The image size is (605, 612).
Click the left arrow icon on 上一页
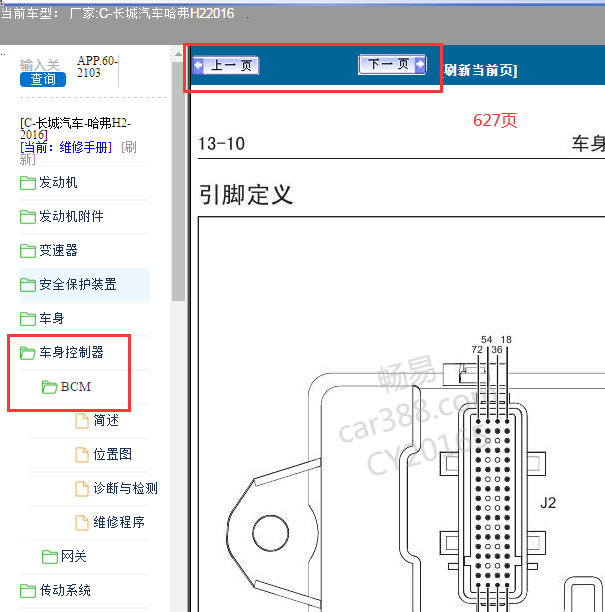click(x=199, y=65)
